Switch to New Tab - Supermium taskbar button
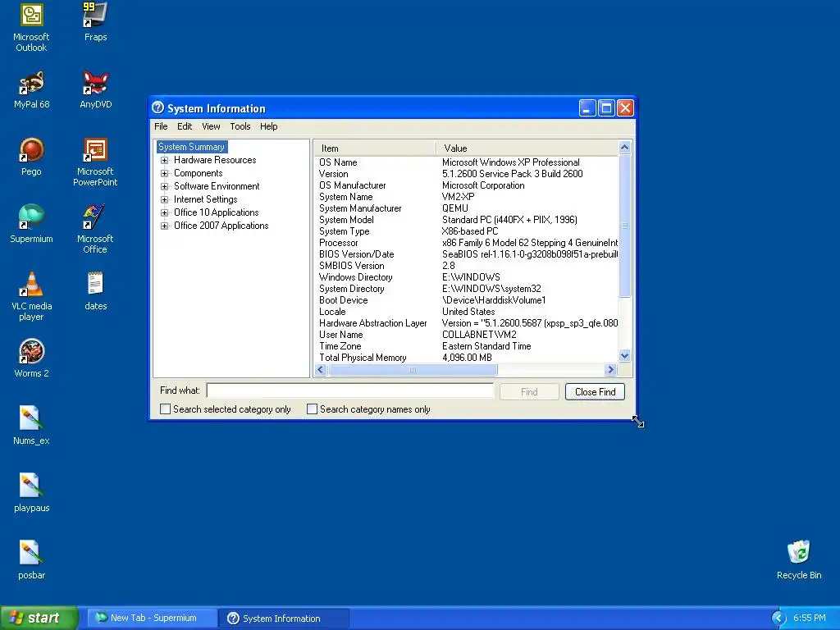840x630 pixels. pos(152,618)
